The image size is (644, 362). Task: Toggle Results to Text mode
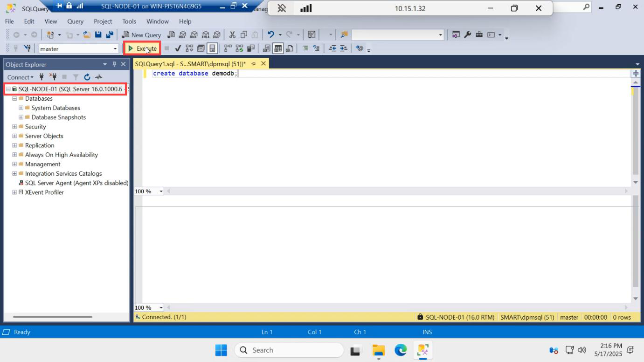267,48
